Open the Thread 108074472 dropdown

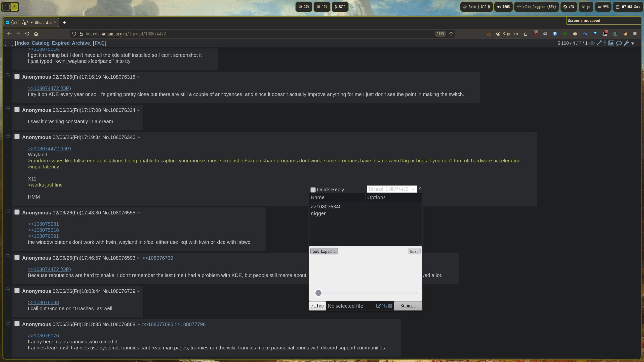click(x=391, y=189)
